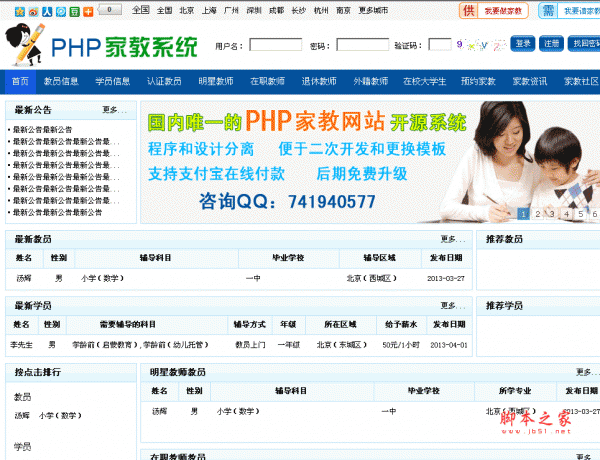Open 外籍教师 navigation item
This screenshot has height=460, width=600.
pyautogui.click(x=371, y=81)
